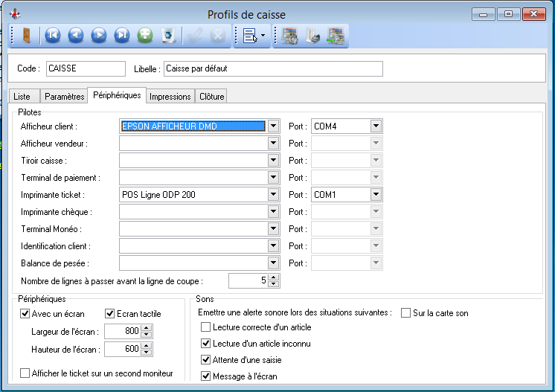Go to first record arrow button
The height and width of the screenshot is (392, 555).
[53, 36]
